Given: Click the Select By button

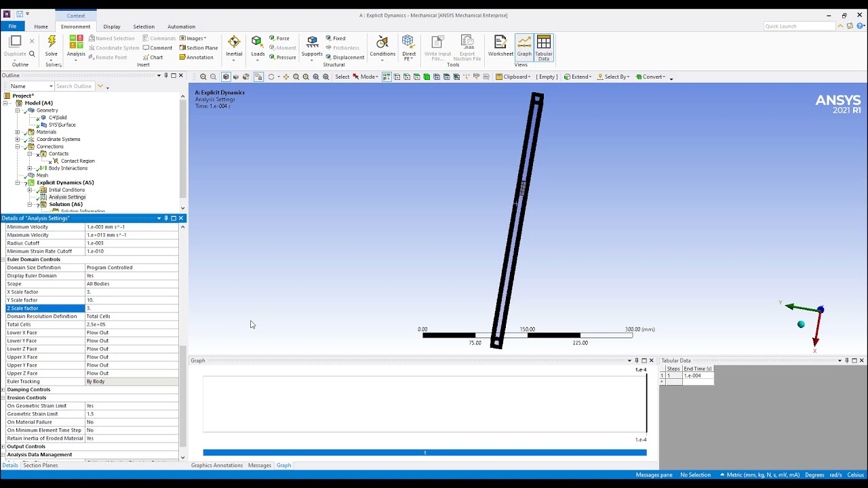Looking at the screenshot, I should tap(613, 77).
